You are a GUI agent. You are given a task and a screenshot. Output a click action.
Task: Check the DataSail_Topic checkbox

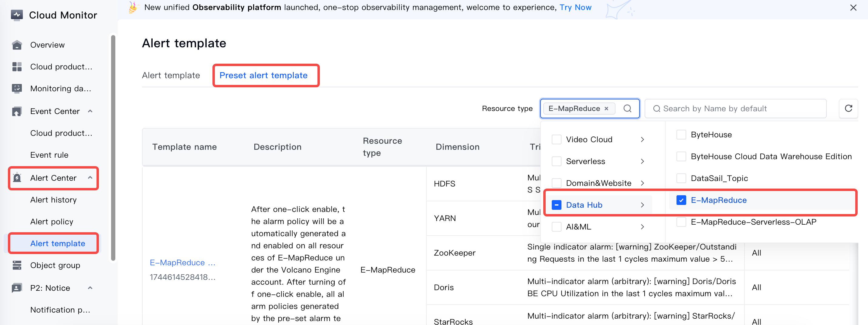pos(681,178)
